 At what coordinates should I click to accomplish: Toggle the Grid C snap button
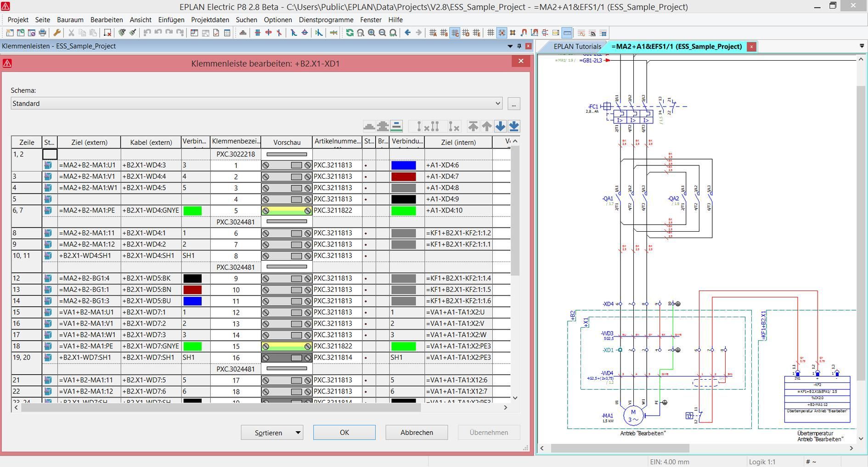coord(455,33)
